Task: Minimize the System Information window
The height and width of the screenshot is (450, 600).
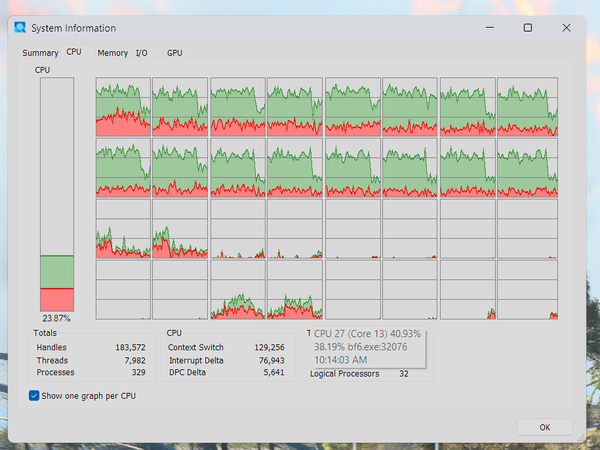Action: (x=490, y=28)
